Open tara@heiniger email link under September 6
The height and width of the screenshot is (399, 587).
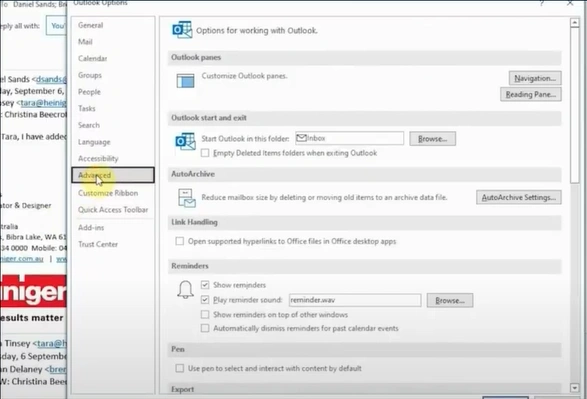point(43,103)
